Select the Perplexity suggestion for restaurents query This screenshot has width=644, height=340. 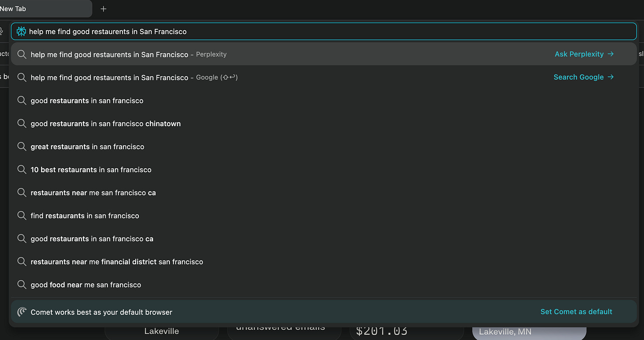[324, 54]
